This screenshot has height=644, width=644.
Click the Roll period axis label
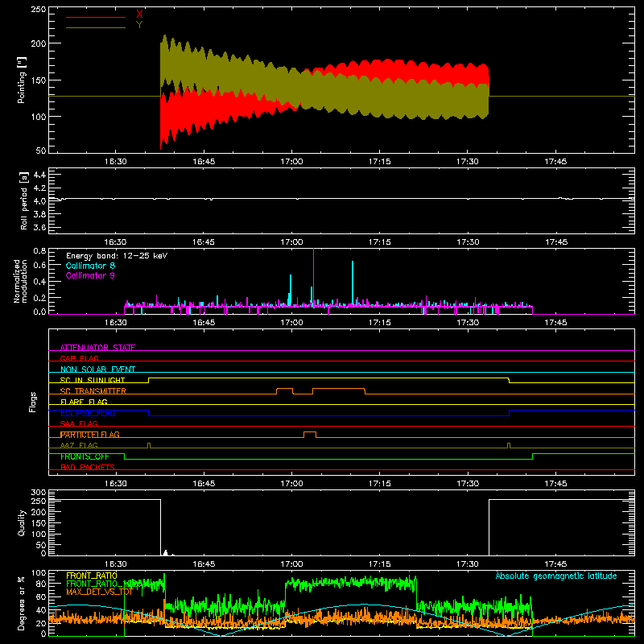[x=23, y=200]
